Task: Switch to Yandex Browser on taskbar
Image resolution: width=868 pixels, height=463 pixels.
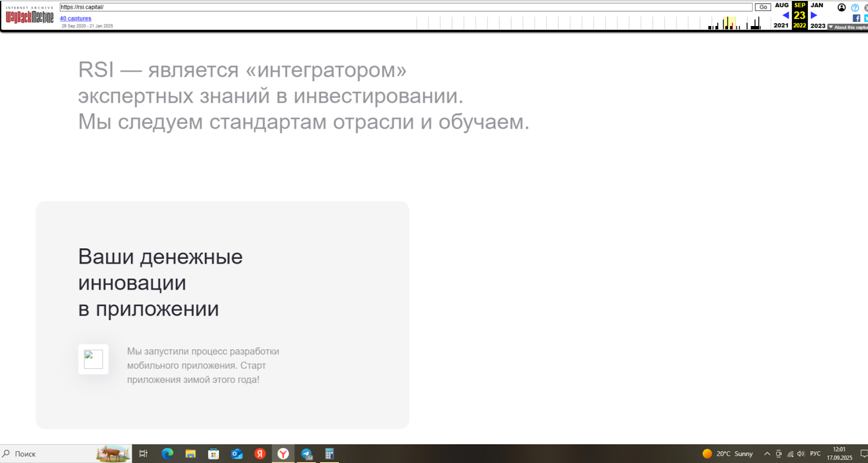Action: [283, 454]
